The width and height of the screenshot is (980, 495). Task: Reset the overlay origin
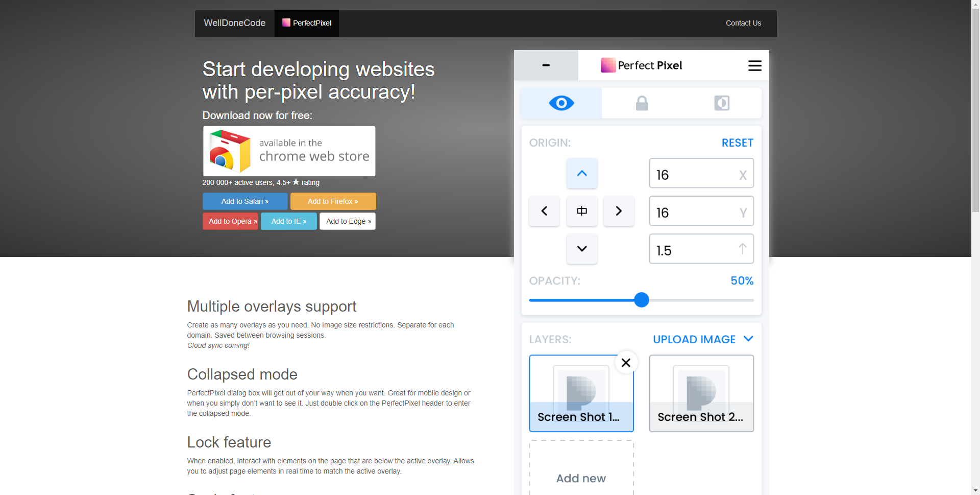(x=737, y=143)
